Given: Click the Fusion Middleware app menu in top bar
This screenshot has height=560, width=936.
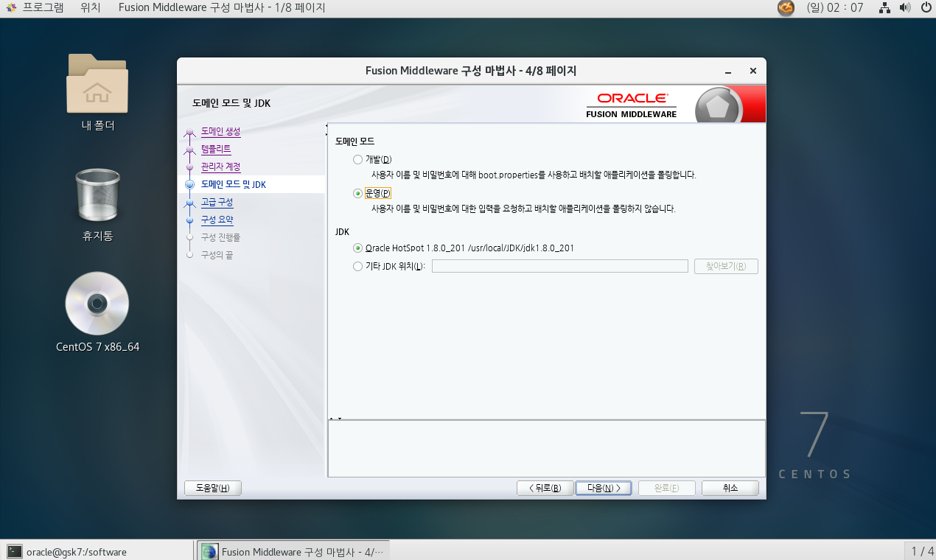Looking at the screenshot, I should pyautogui.click(x=222, y=8).
